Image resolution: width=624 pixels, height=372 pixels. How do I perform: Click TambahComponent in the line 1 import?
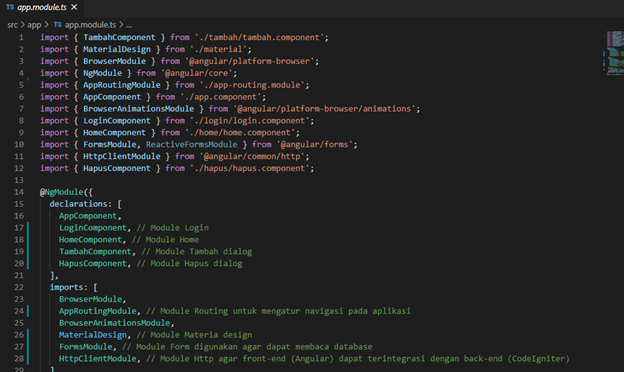pyautogui.click(x=119, y=37)
